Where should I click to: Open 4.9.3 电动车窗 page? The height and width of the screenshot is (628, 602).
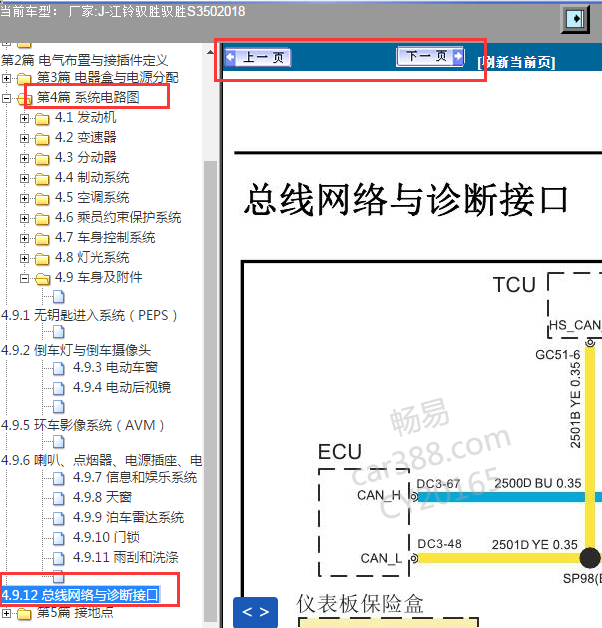[115, 367]
